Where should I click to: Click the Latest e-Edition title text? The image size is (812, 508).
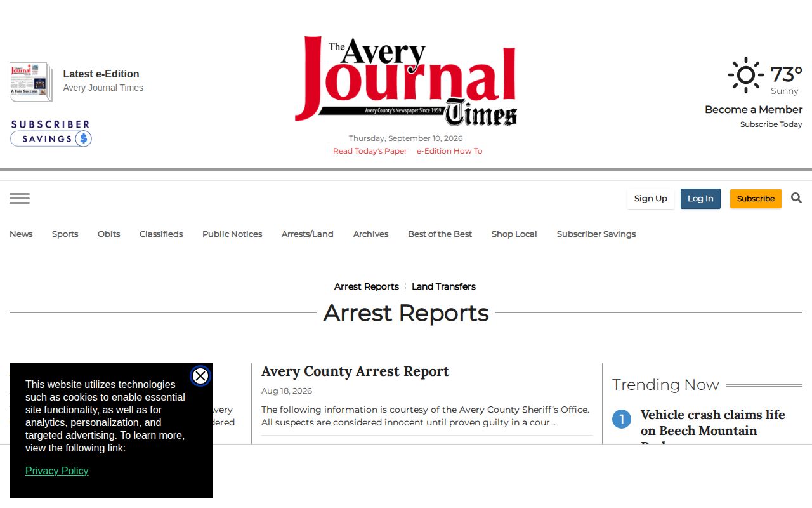coord(101,74)
